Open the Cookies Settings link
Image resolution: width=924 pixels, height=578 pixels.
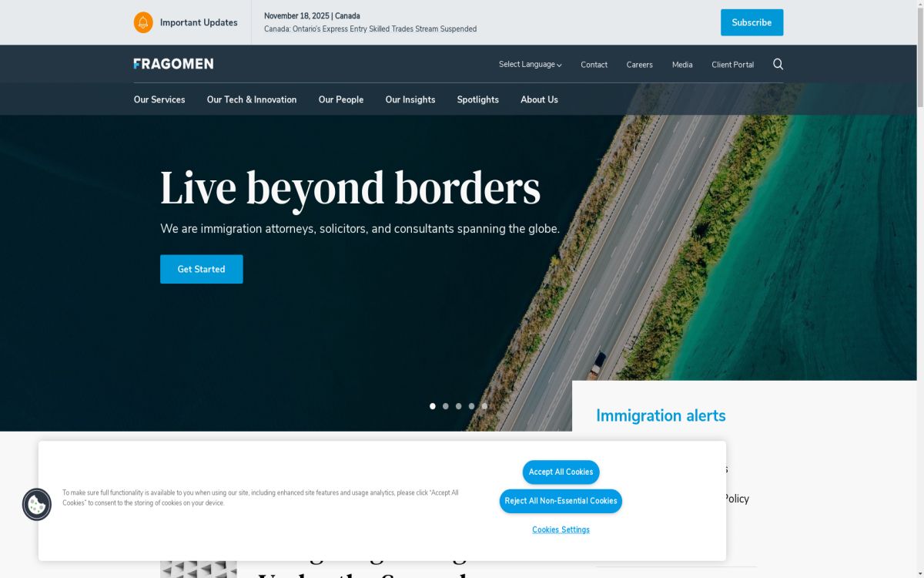(x=561, y=529)
